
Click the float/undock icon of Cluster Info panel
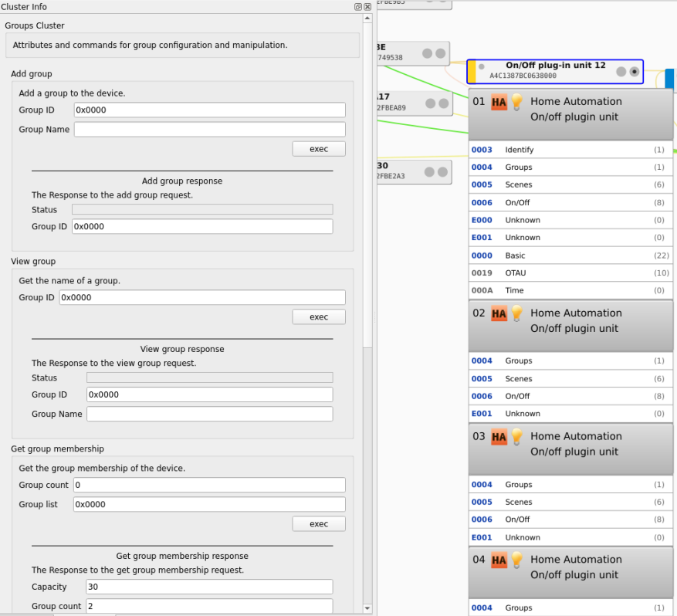(x=358, y=7)
